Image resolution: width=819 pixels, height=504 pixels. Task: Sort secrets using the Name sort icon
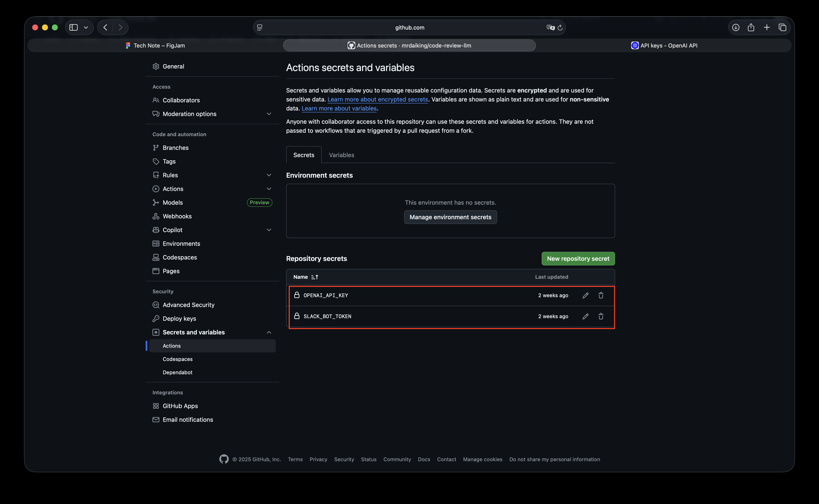pos(314,277)
